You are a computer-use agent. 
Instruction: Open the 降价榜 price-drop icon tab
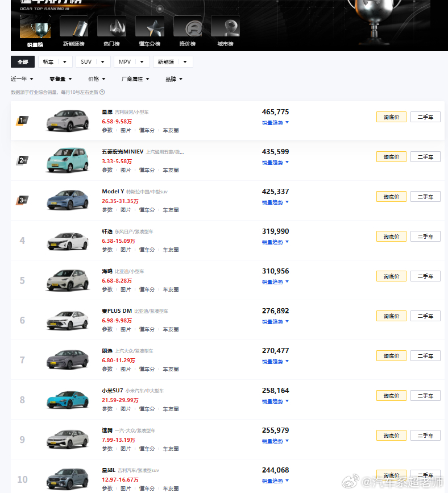[x=188, y=27]
